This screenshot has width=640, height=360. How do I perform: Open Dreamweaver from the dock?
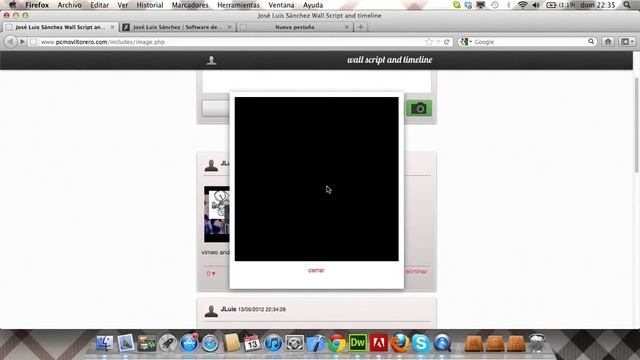coord(358,343)
